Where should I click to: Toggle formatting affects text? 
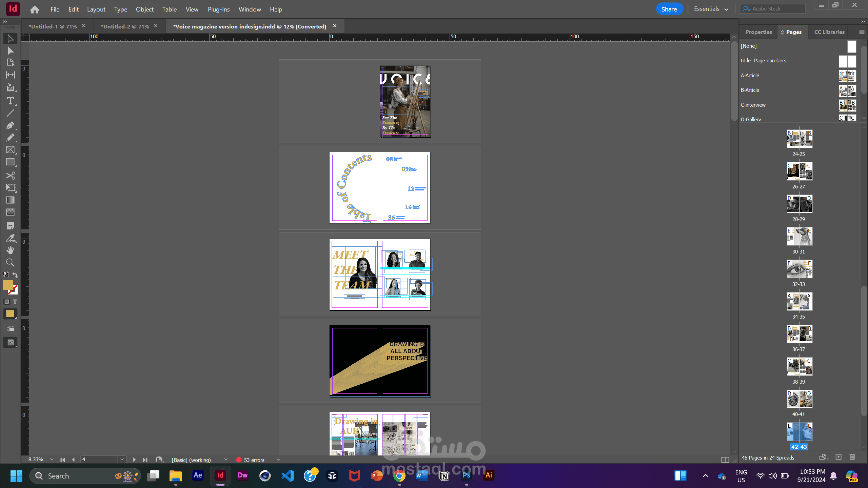click(15, 302)
